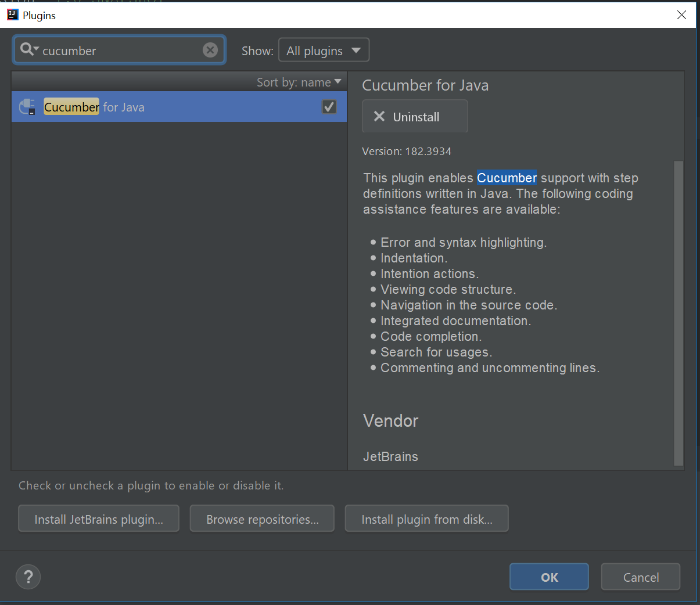Clear the search field using the X icon
The width and height of the screenshot is (700, 605).
210,50
